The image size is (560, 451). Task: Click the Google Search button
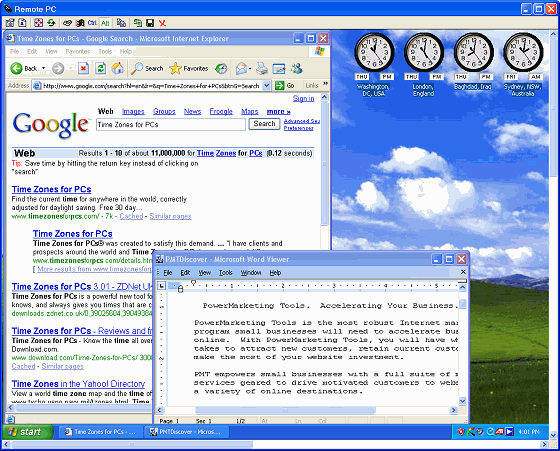tap(264, 124)
